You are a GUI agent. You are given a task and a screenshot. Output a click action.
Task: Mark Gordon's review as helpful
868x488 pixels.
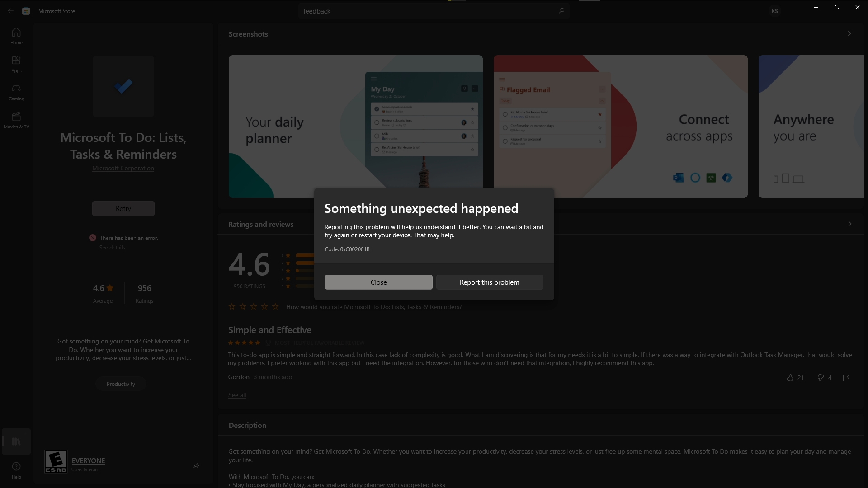pyautogui.click(x=790, y=377)
